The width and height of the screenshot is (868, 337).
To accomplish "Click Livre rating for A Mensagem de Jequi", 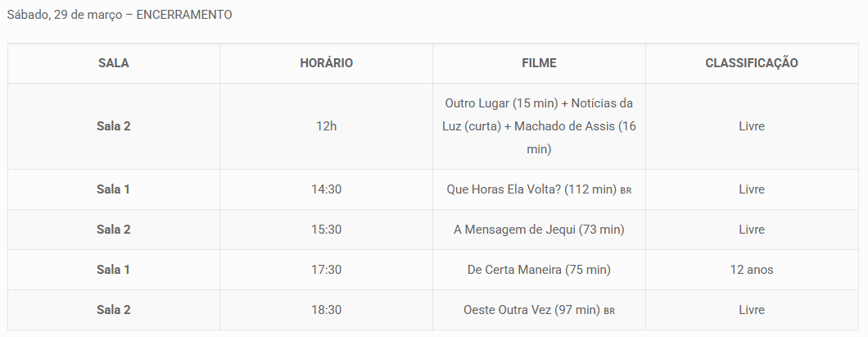I will [751, 230].
